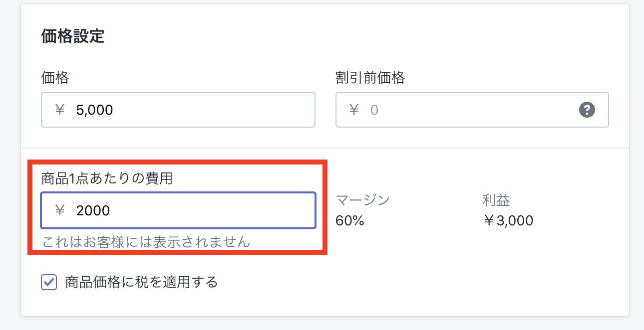
Task: Click the ￥3,000 profit value
Action: click(x=508, y=220)
